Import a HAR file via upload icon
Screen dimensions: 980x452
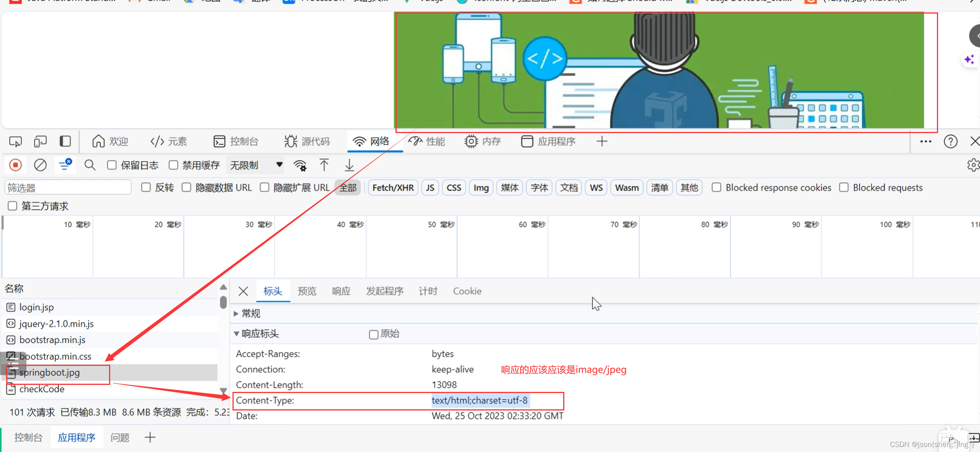[x=324, y=165]
